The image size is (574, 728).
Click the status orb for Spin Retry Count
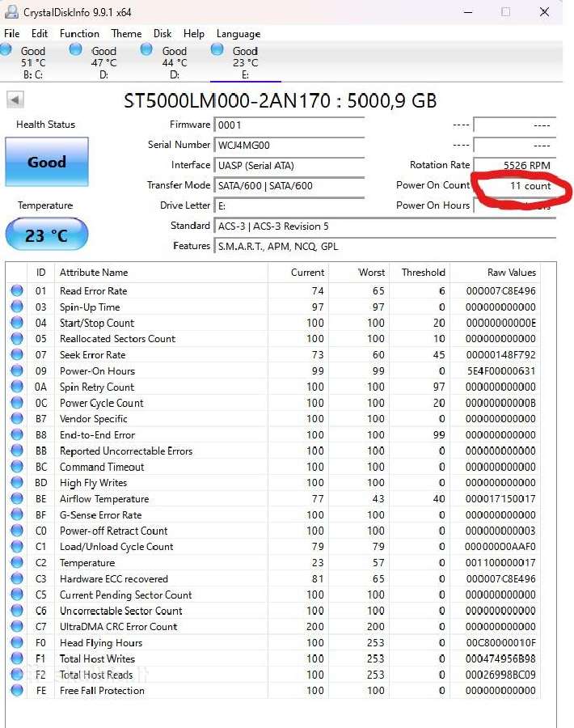tap(17, 387)
